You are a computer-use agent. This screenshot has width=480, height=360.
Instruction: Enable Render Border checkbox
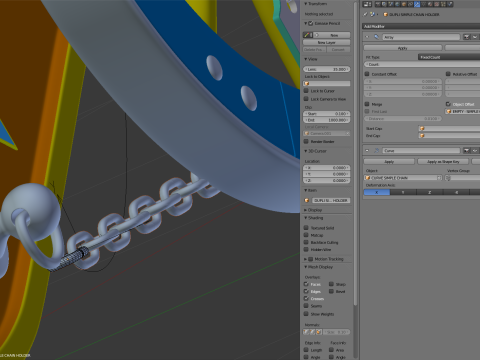pos(306,141)
